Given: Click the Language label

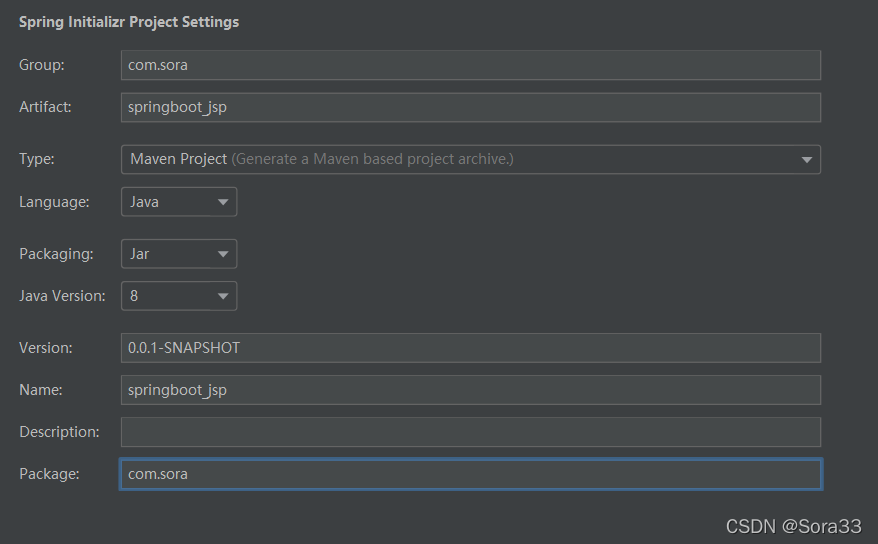Looking at the screenshot, I should click(x=54, y=202).
